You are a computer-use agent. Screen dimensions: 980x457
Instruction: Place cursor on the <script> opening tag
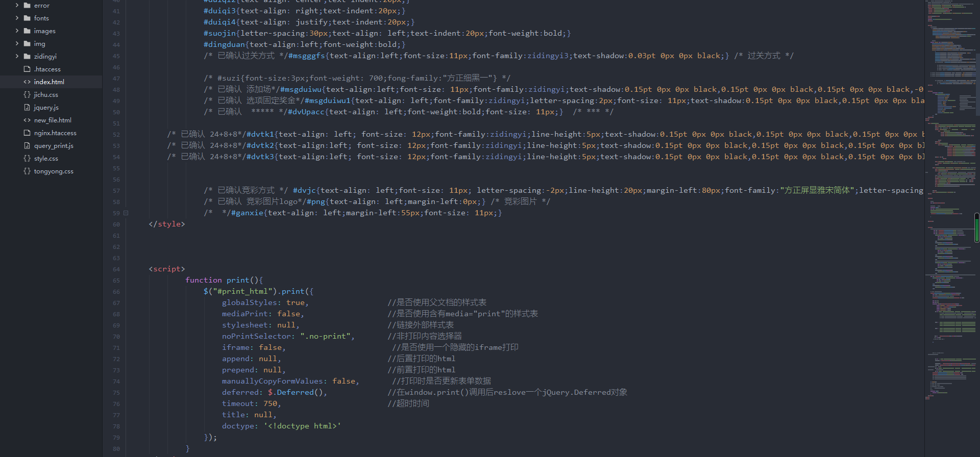167,269
